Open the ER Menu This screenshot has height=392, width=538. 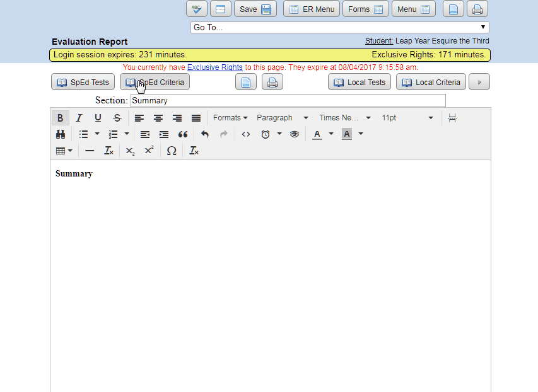(312, 9)
